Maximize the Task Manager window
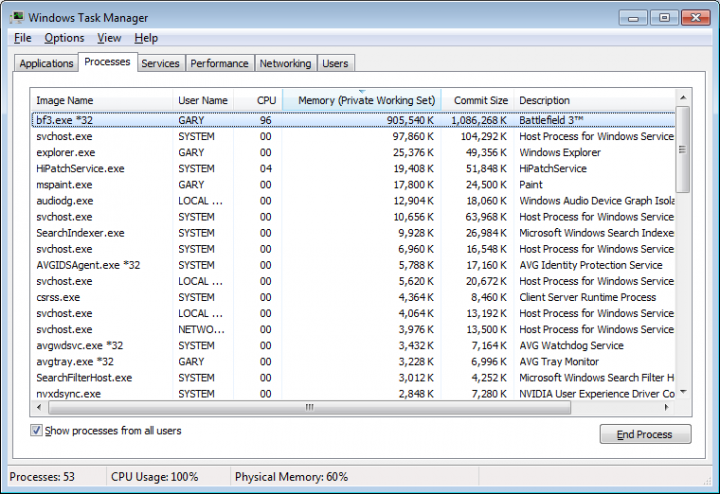The image size is (720, 494). [664, 18]
